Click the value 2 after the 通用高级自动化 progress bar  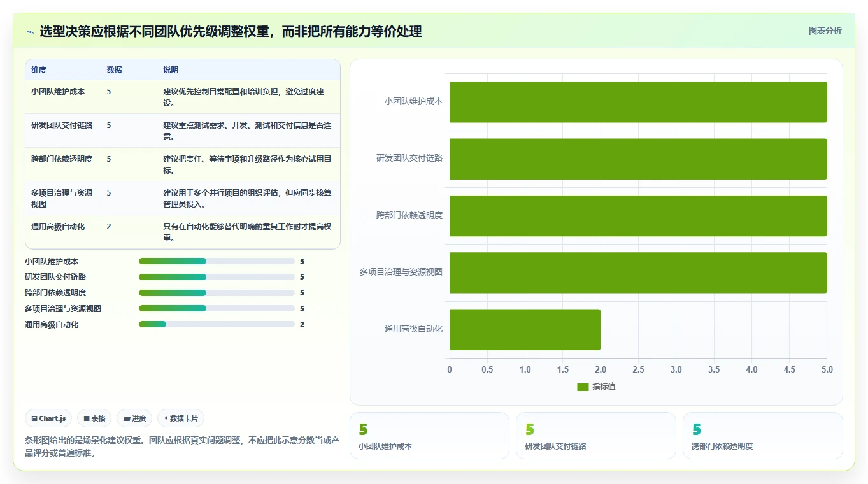pos(302,324)
